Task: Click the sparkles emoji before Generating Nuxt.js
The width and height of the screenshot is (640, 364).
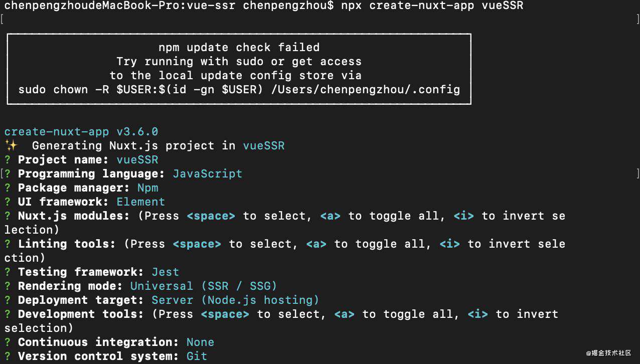Action: tap(11, 145)
